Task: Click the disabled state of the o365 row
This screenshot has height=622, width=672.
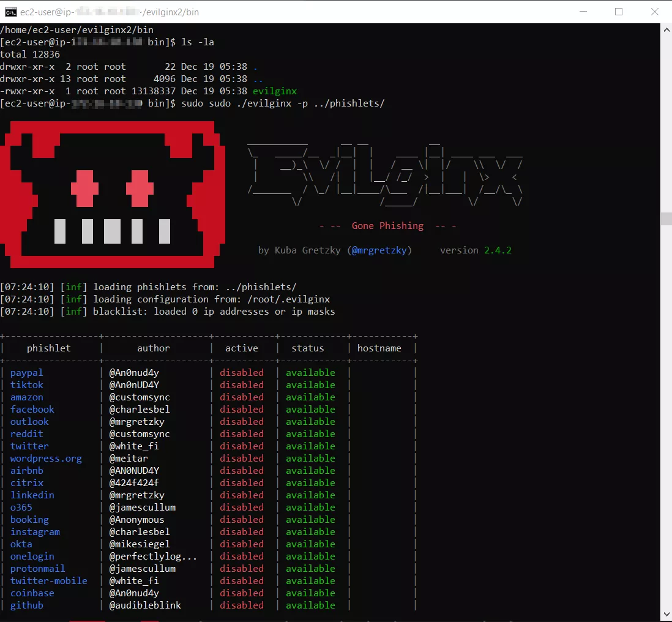Action: [x=242, y=508]
